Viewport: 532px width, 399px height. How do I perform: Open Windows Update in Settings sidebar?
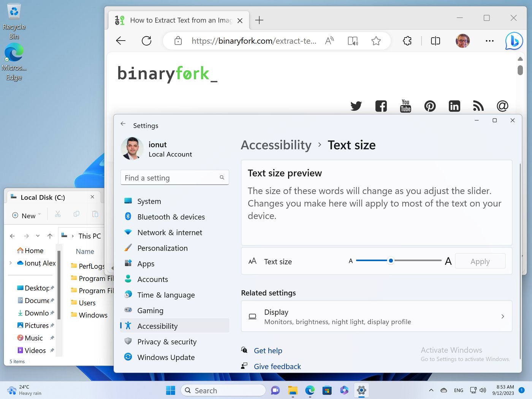(166, 357)
